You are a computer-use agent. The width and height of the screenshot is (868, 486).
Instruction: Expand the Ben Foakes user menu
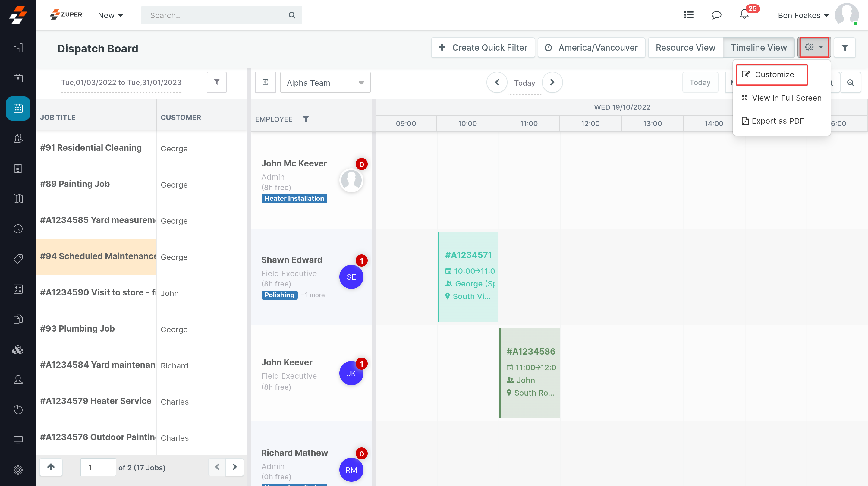click(803, 15)
